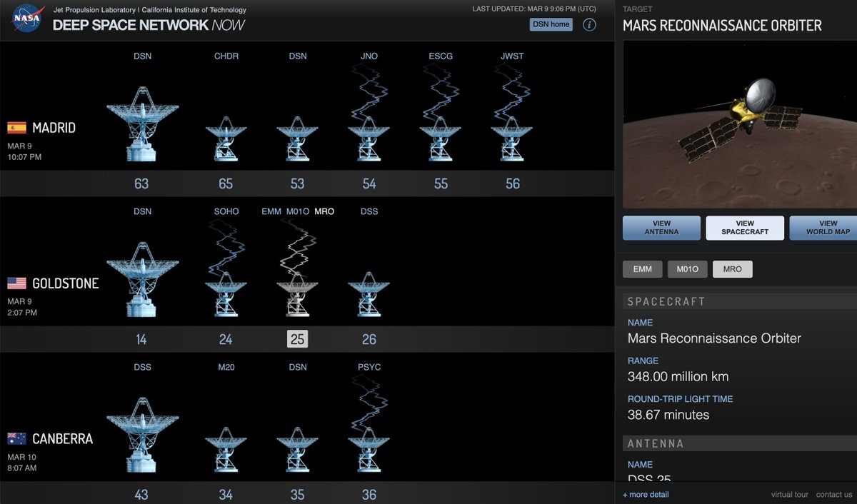Click the 38.67 minutes light time value
Viewport: 857px width, 504px height.
click(668, 415)
